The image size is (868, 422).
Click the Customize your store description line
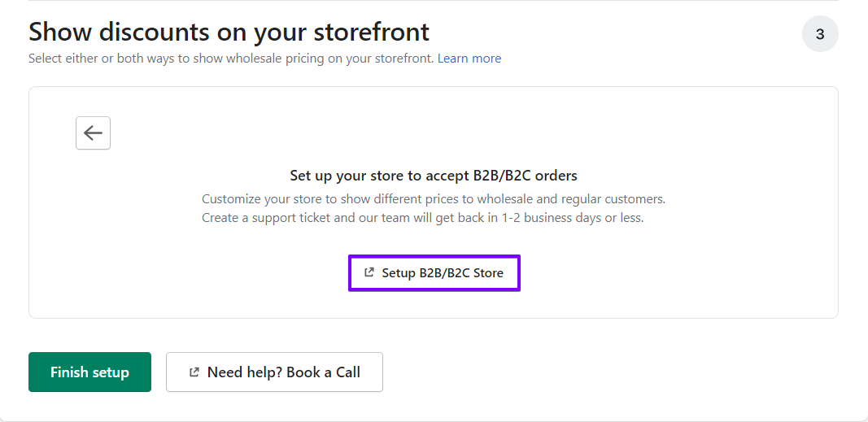[x=434, y=198]
